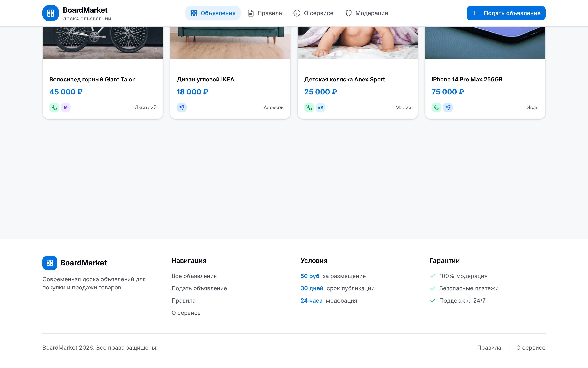Open the Правила header tab

[x=265, y=13]
